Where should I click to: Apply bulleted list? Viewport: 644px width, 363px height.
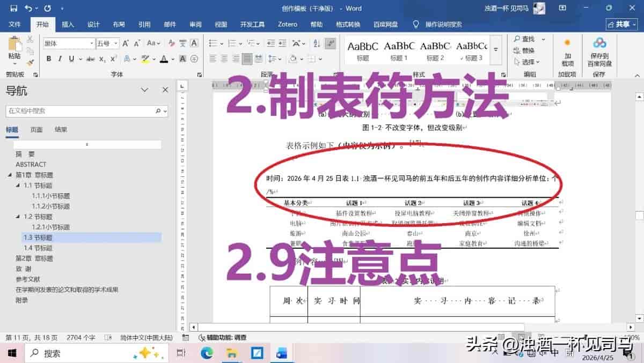tap(213, 43)
